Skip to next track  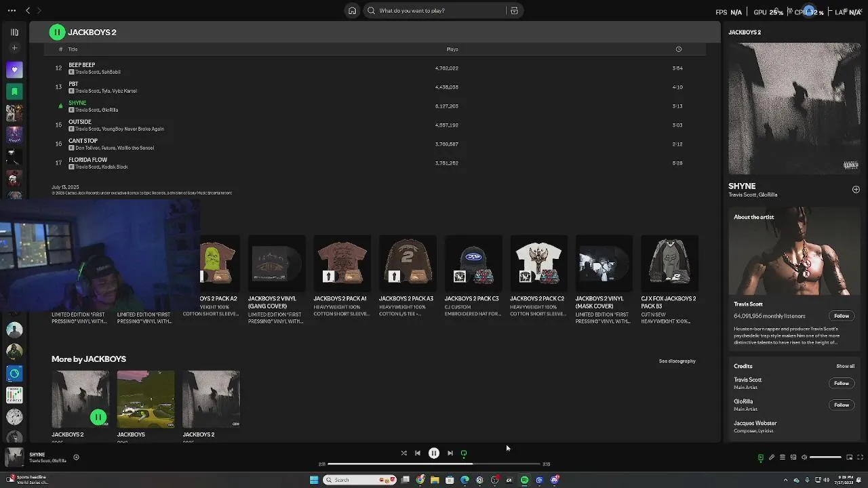(450, 453)
